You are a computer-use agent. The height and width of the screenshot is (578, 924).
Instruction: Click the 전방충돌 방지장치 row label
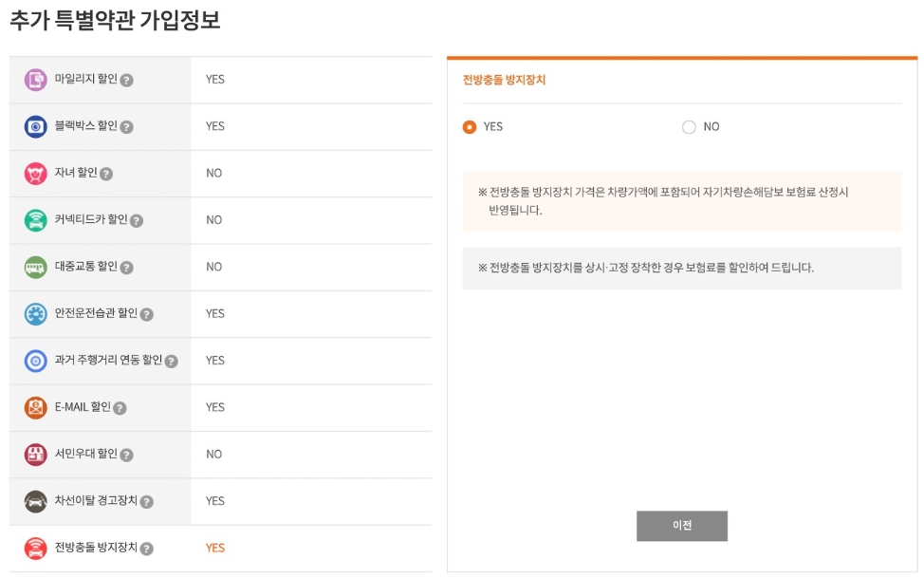[x=98, y=548]
